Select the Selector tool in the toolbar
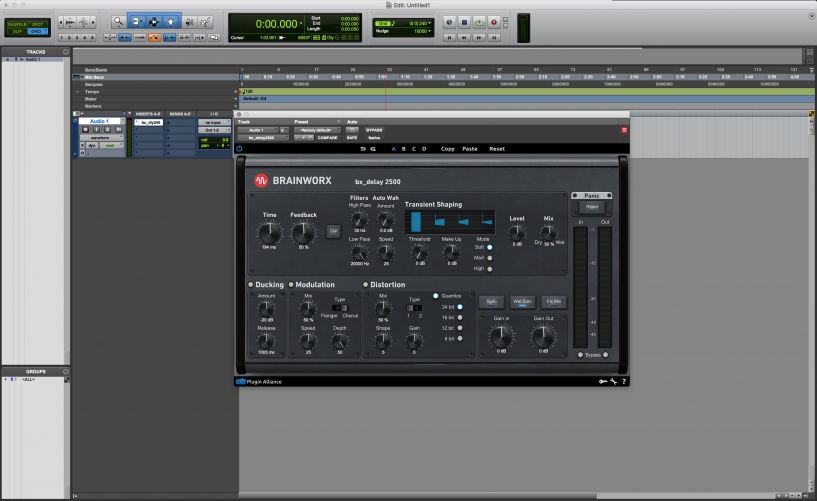 (x=154, y=21)
